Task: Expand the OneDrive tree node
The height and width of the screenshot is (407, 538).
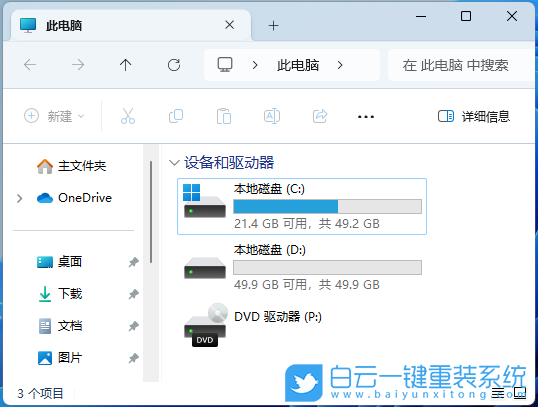Action: pos(20,198)
